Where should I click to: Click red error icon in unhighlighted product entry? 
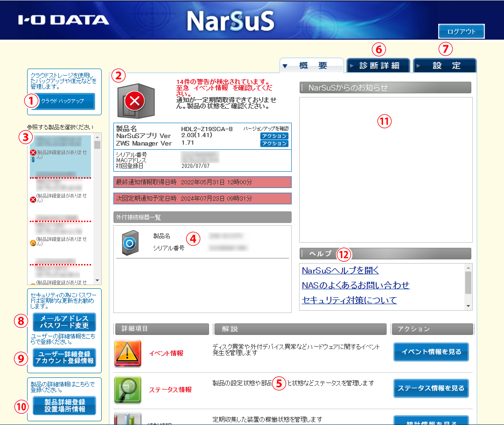33,200
